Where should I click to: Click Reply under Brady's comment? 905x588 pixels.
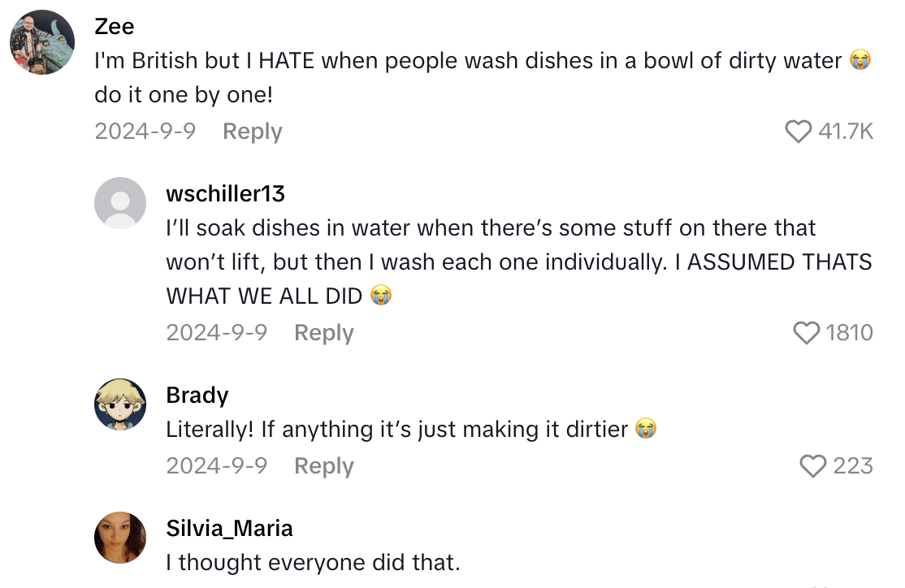pos(323,466)
